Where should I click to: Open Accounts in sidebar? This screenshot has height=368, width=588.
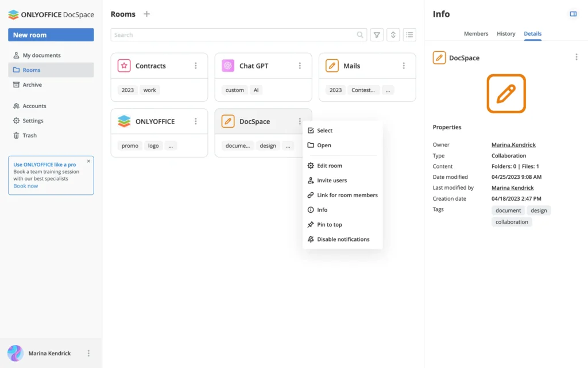point(51,106)
